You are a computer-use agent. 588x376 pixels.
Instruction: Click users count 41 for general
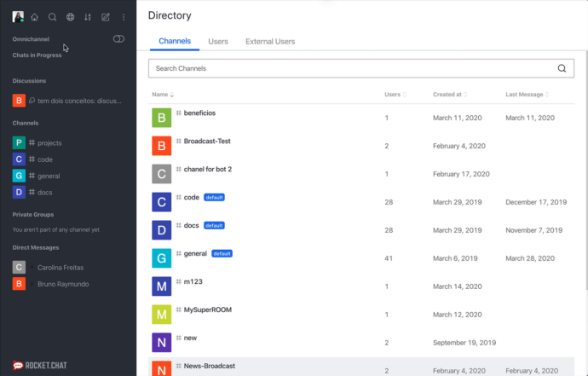click(x=389, y=258)
